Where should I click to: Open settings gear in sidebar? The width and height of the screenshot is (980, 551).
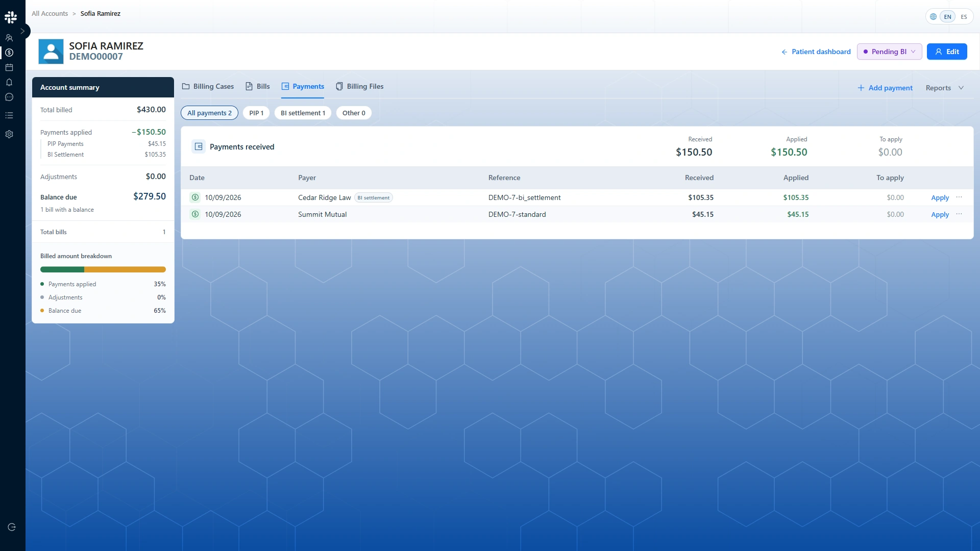(x=9, y=134)
